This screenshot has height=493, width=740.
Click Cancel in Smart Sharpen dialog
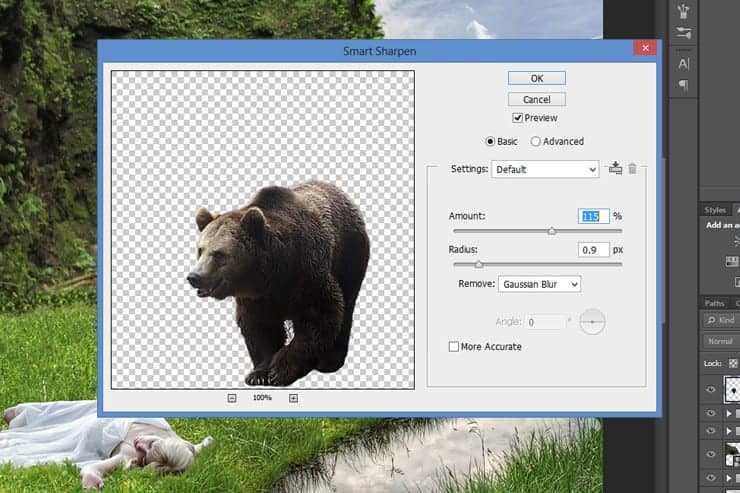(x=536, y=99)
